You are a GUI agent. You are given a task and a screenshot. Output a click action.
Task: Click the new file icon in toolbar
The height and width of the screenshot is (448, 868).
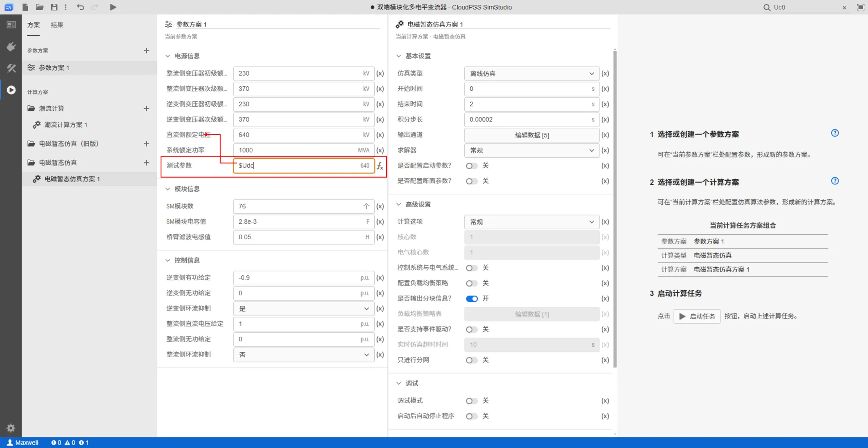[25, 7]
